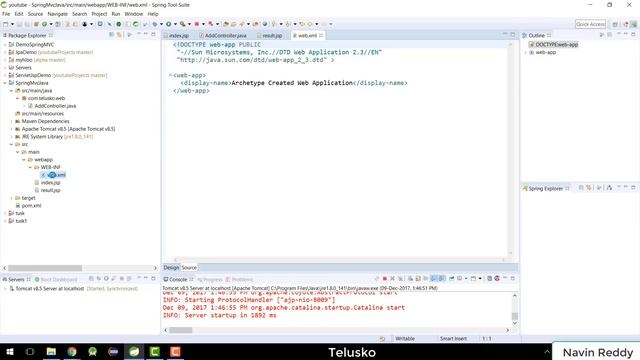Click the Boot Dashboard green icon in toolbar
640x360 pixels.
119,24
